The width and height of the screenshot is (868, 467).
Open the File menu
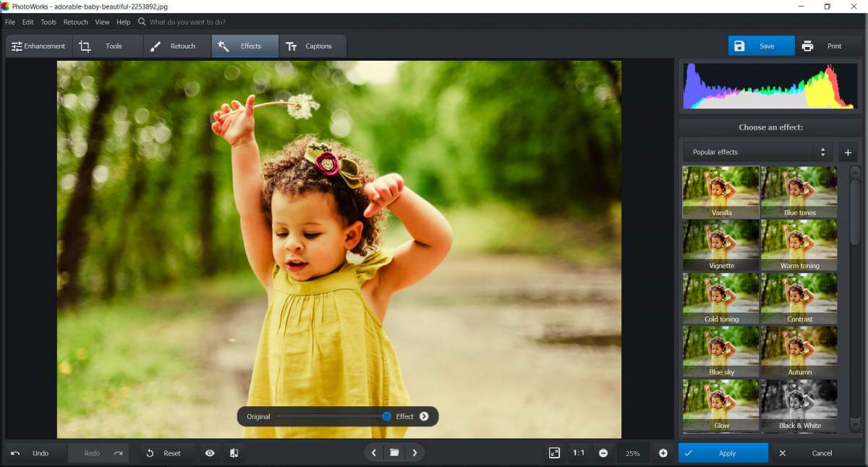(10, 22)
